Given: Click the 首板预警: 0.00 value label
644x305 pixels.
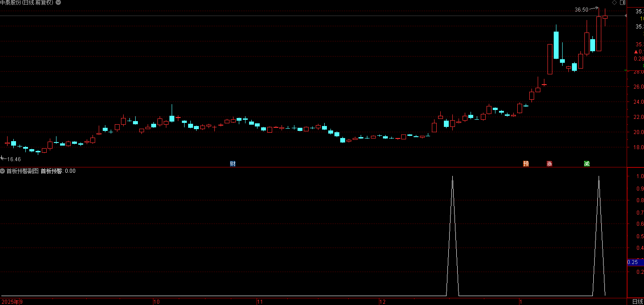Looking at the screenshot, I should click(x=58, y=171).
